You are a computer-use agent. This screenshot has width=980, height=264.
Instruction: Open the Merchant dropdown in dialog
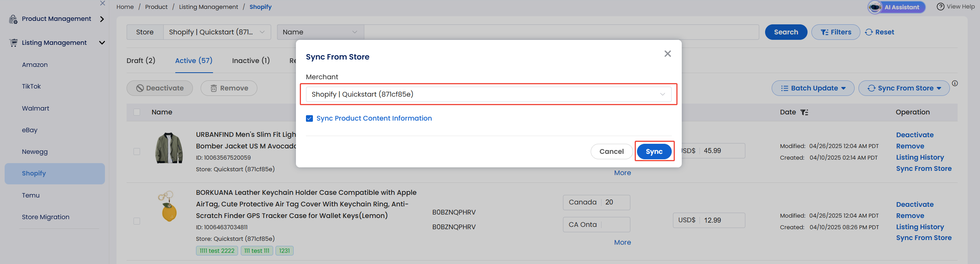coord(488,94)
